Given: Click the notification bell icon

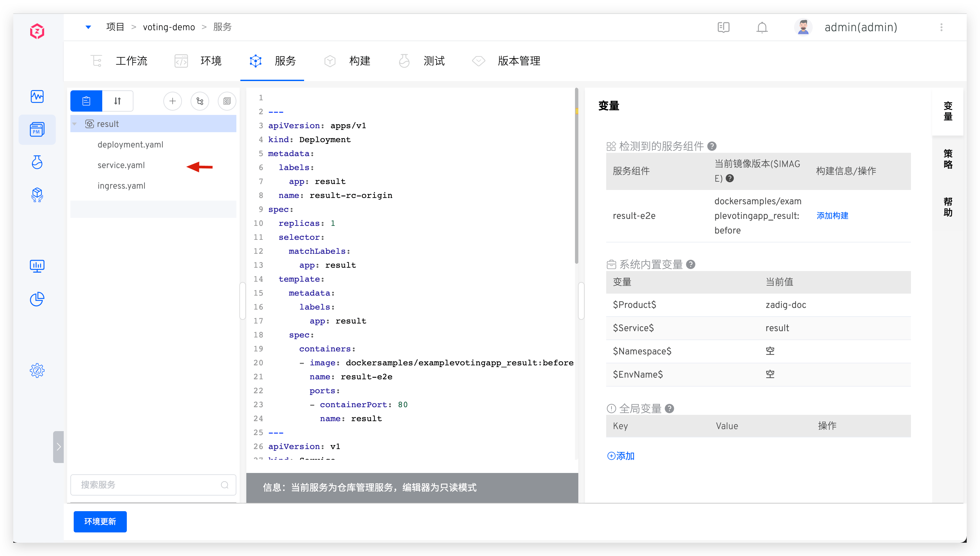Looking at the screenshot, I should [762, 28].
